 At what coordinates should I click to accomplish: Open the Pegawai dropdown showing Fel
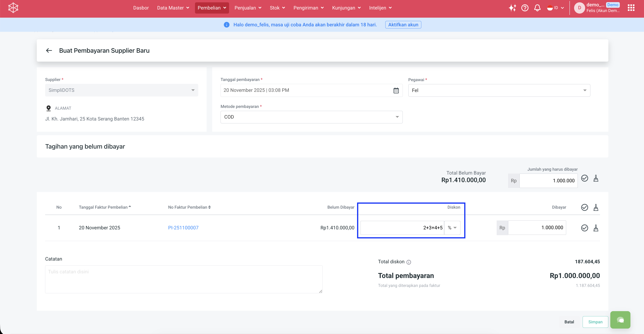[x=499, y=90]
